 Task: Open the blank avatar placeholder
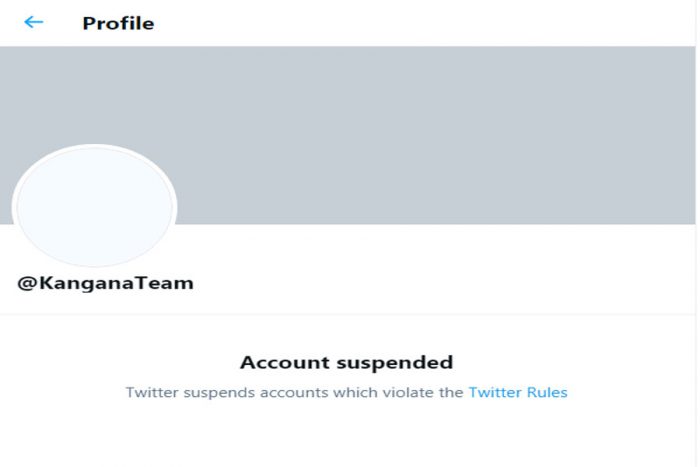(x=94, y=207)
